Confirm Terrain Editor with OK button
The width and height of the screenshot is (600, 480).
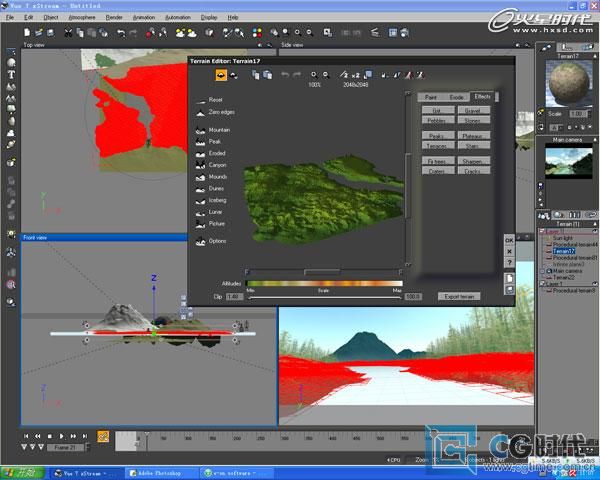[x=509, y=240]
